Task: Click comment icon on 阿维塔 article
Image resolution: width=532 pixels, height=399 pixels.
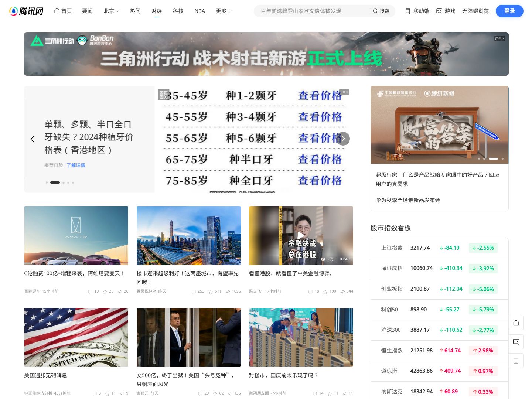Action: click(90, 291)
